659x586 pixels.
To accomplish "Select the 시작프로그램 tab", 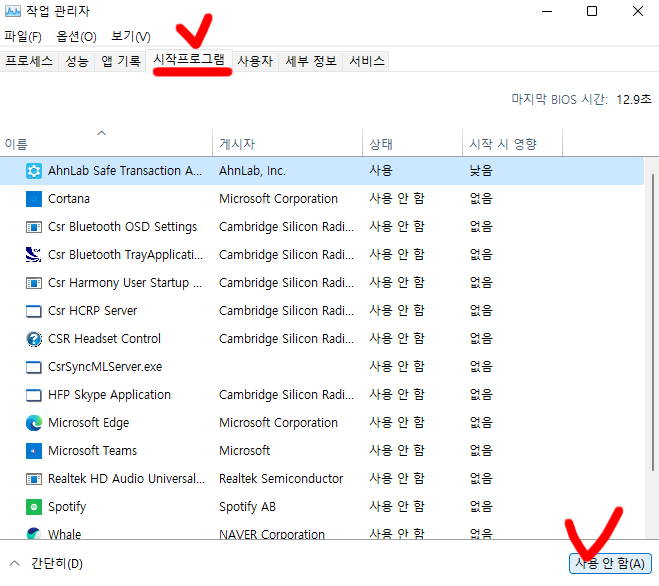I will click(x=189, y=60).
